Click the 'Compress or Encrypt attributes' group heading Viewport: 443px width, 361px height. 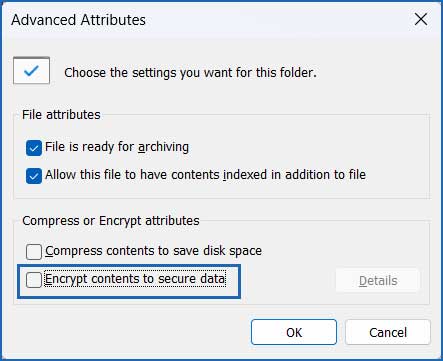(111, 221)
